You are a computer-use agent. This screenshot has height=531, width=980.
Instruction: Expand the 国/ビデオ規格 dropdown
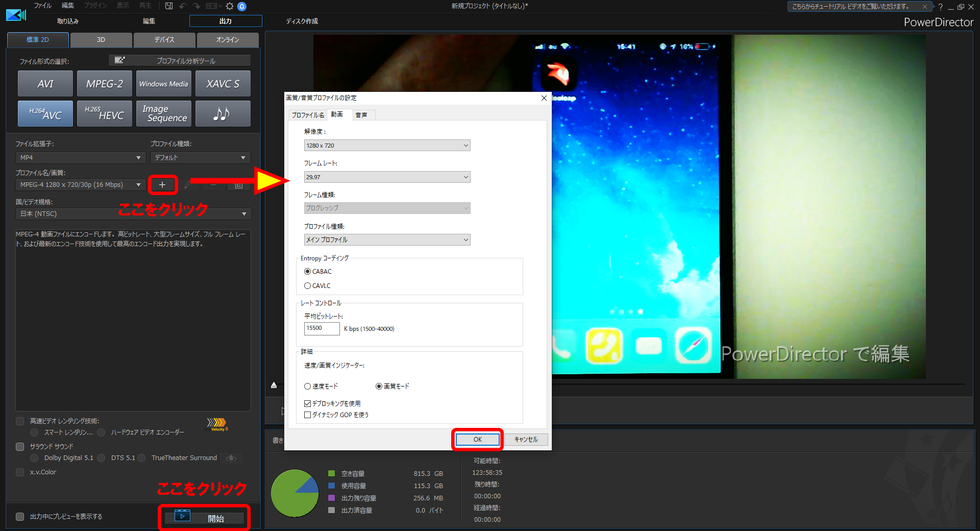(244, 213)
